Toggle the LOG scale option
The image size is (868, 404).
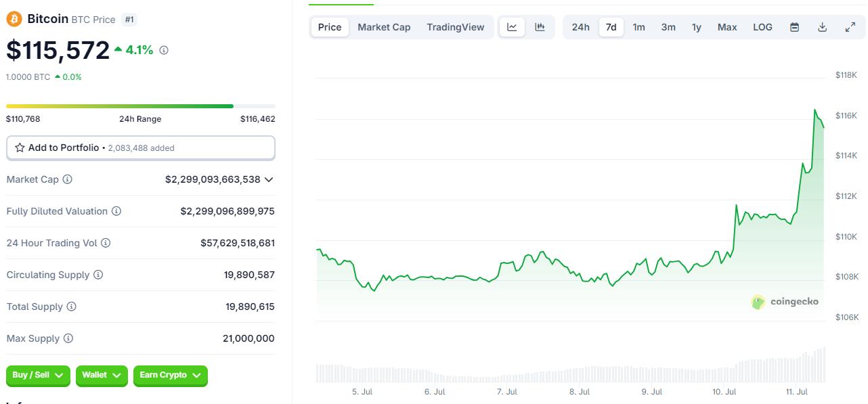(762, 27)
